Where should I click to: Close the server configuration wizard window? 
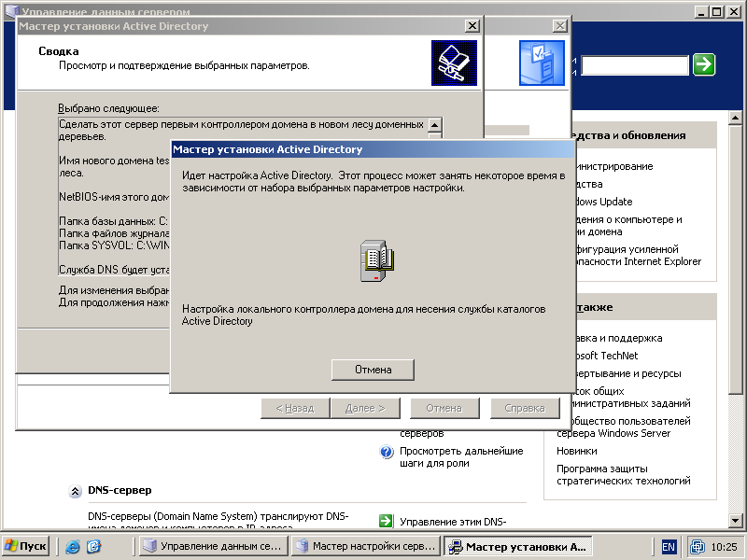coord(559,26)
